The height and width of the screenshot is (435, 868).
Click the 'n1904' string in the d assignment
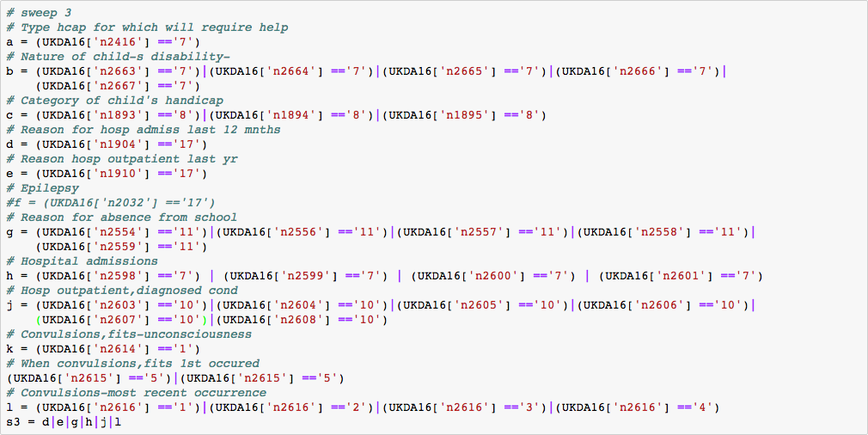point(111,144)
